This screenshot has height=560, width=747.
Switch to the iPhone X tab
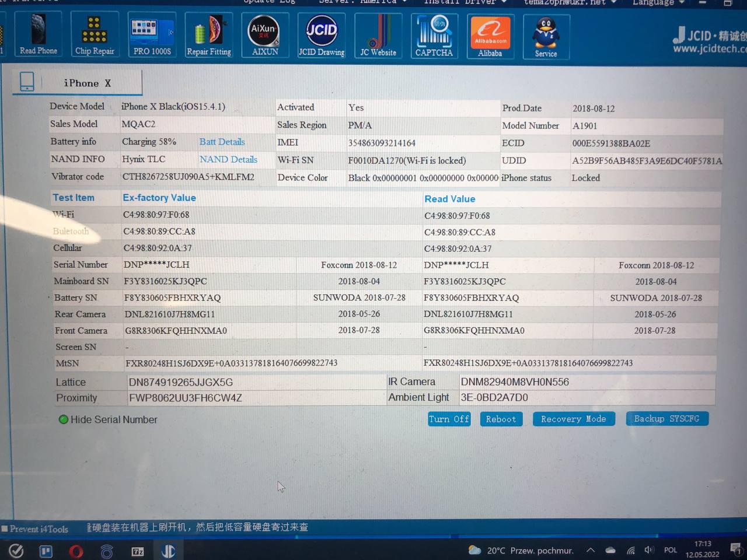coord(78,82)
